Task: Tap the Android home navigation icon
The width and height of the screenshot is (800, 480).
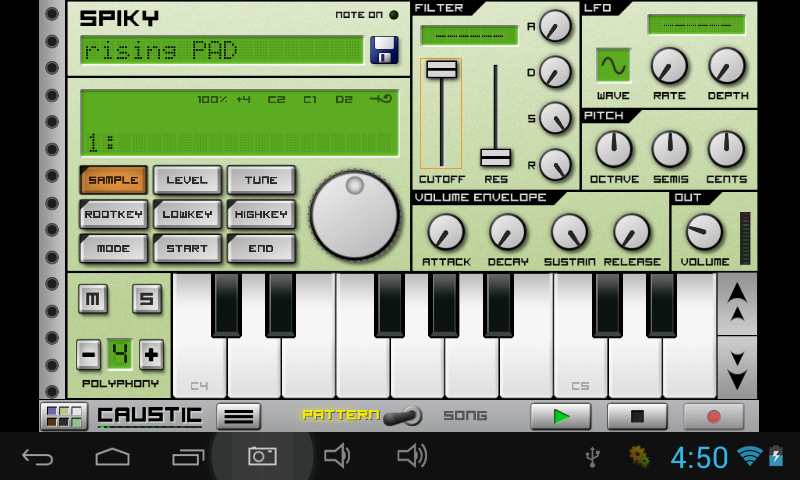Action: tap(112, 457)
